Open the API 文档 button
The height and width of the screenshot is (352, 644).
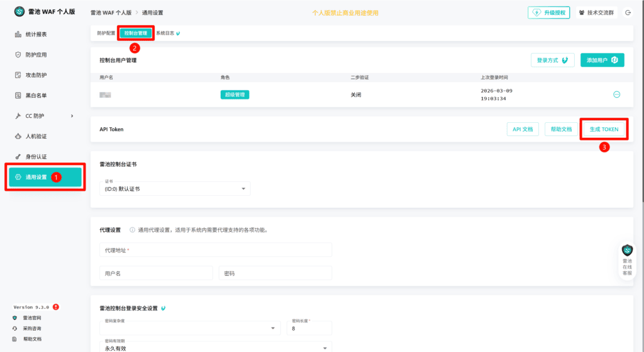click(523, 129)
